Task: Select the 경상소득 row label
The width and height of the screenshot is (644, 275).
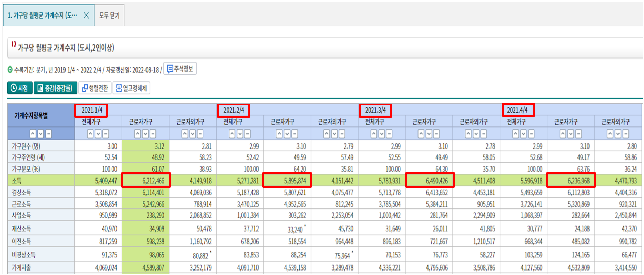Action: 21,192
